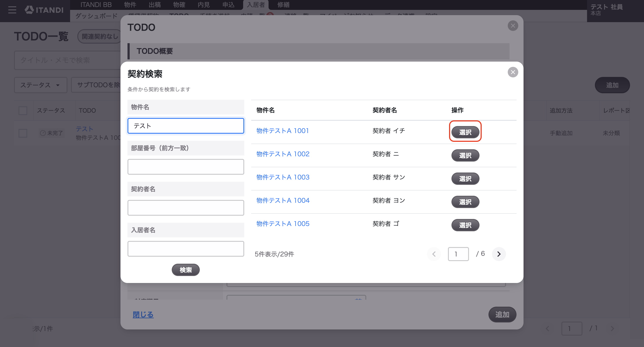The height and width of the screenshot is (347, 644).
Task: Open the ダッシュボード menu item
Action: coord(96,16)
